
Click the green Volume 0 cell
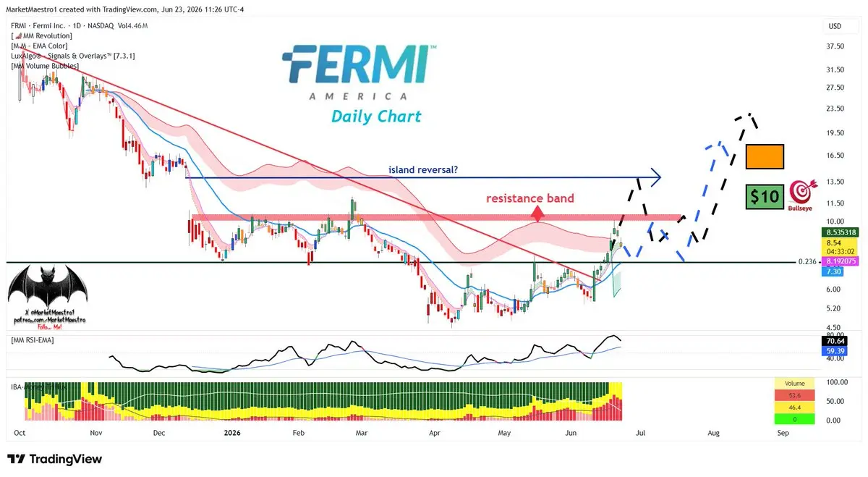pyautogui.click(x=793, y=419)
